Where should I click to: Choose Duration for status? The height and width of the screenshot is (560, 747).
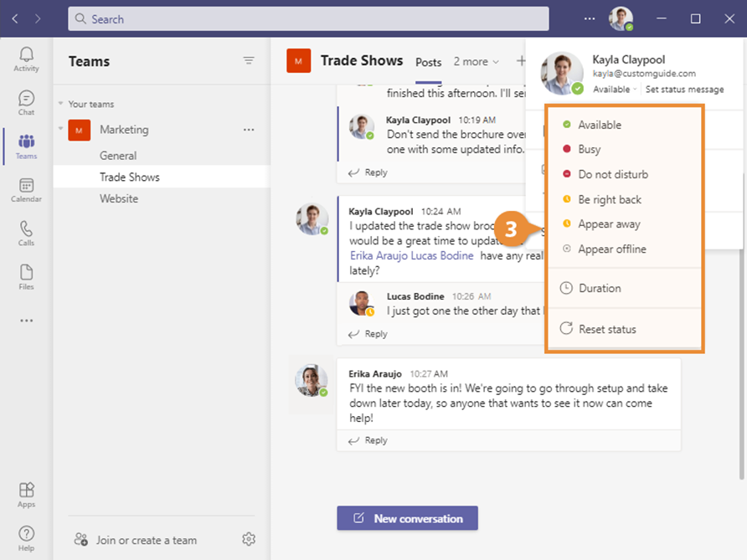click(625, 288)
